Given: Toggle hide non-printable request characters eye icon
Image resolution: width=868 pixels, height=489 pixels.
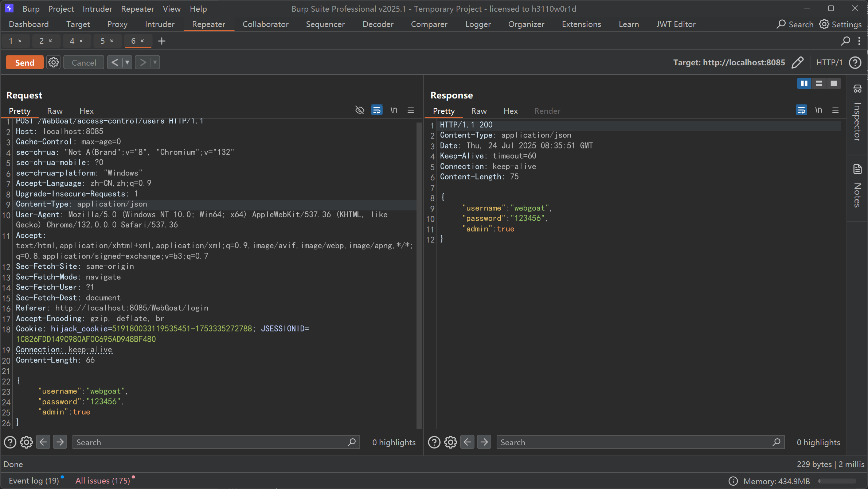Looking at the screenshot, I should 360,110.
